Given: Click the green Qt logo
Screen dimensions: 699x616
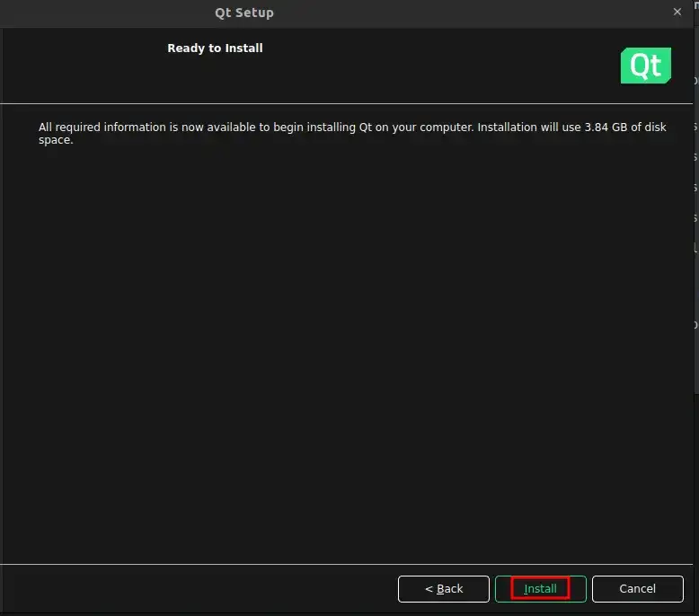Looking at the screenshot, I should point(645,66).
